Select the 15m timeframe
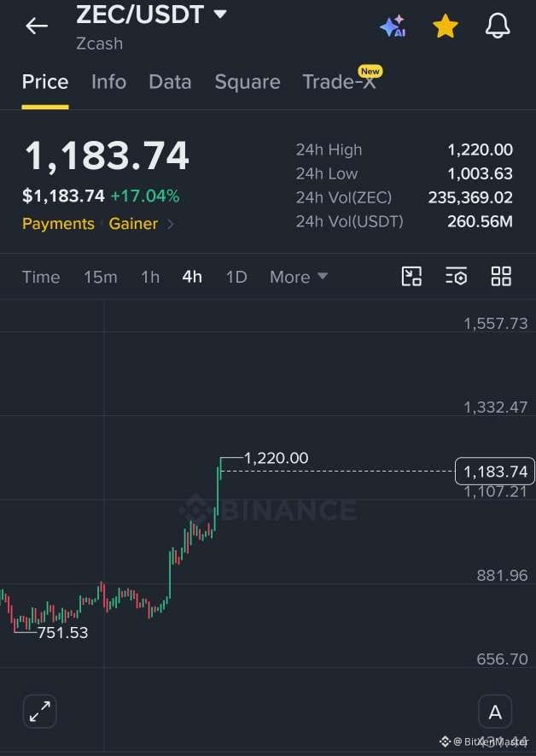This screenshot has width=536, height=756. click(100, 278)
